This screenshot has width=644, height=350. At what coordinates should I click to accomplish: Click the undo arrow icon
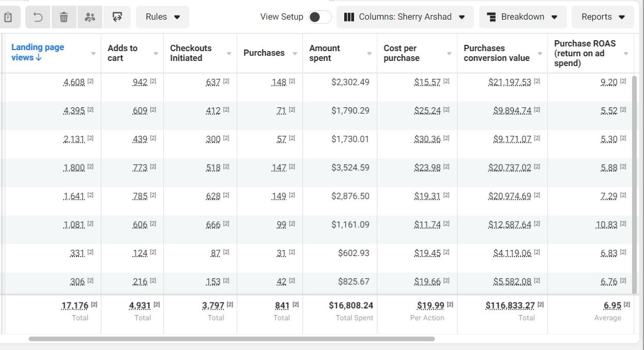(x=38, y=17)
